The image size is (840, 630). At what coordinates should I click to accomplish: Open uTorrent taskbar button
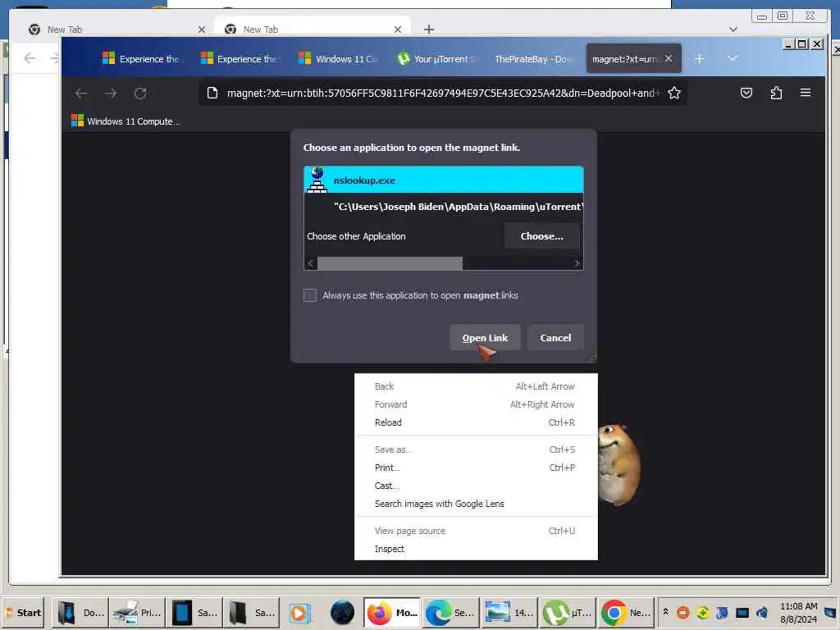click(567, 612)
